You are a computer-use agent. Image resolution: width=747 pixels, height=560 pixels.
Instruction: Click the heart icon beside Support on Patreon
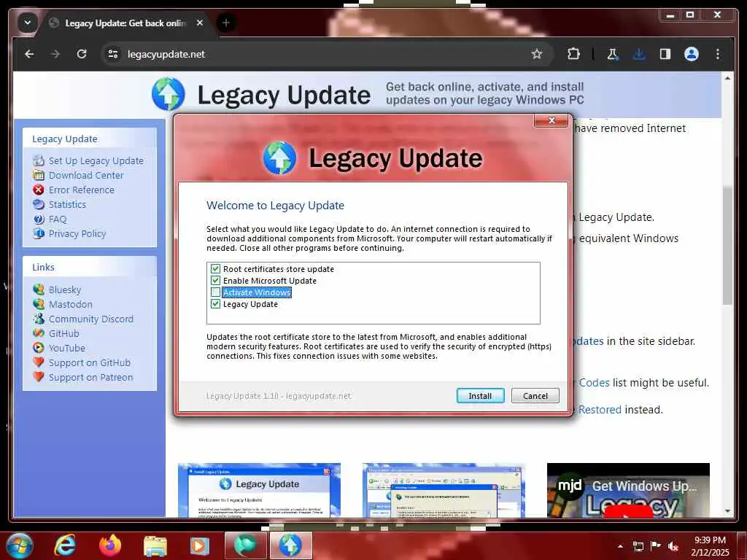[x=39, y=377]
